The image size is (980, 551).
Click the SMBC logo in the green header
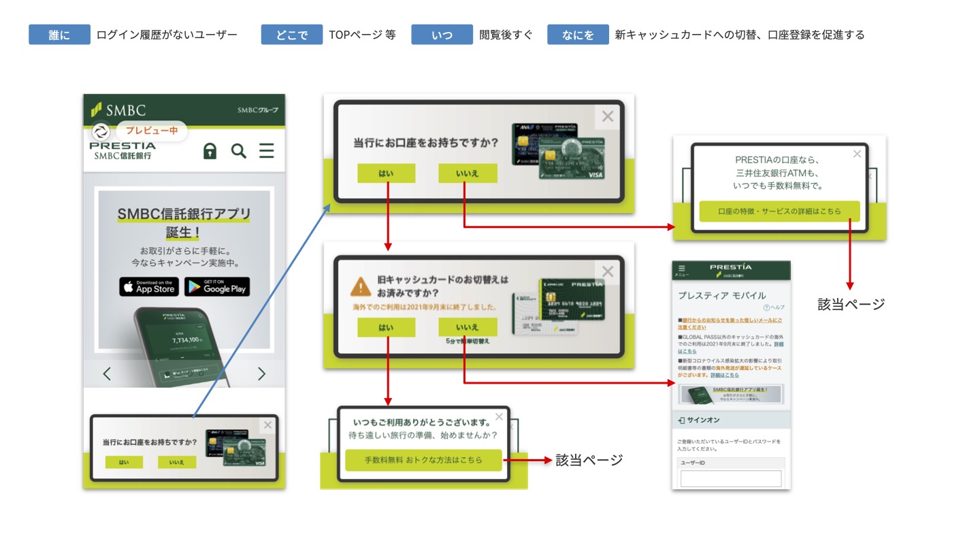[118, 110]
